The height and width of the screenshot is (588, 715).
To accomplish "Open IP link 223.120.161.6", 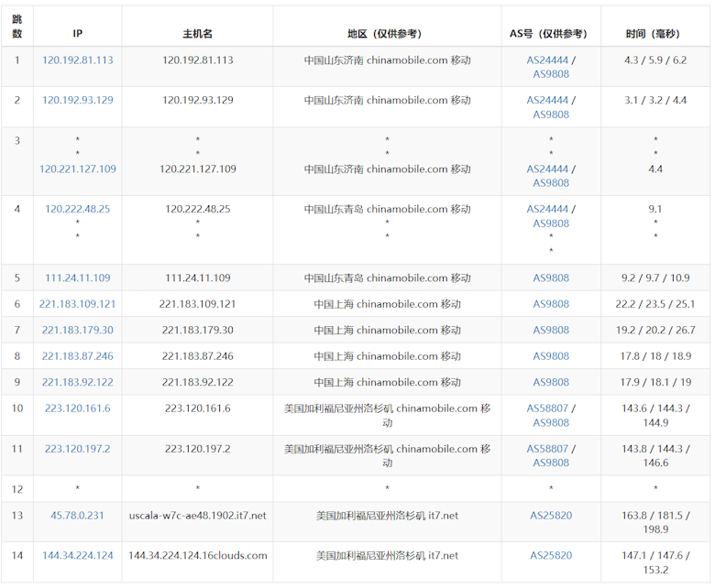I will point(78,408).
